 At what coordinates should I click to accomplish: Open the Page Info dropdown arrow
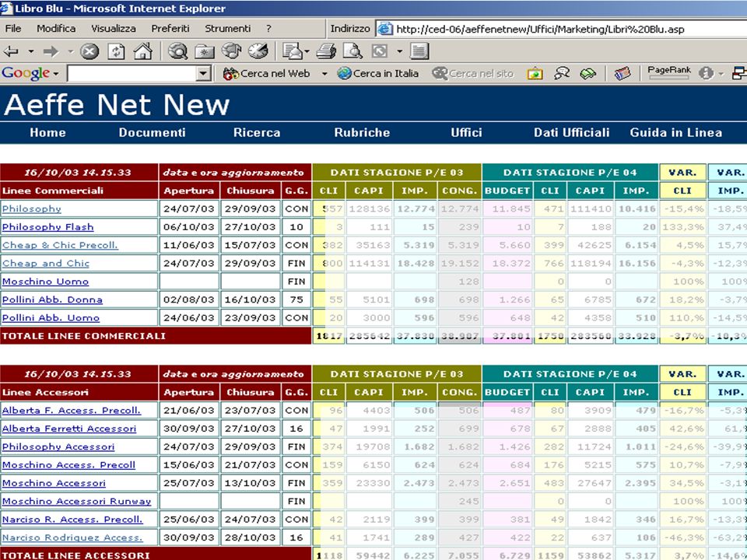click(x=721, y=74)
